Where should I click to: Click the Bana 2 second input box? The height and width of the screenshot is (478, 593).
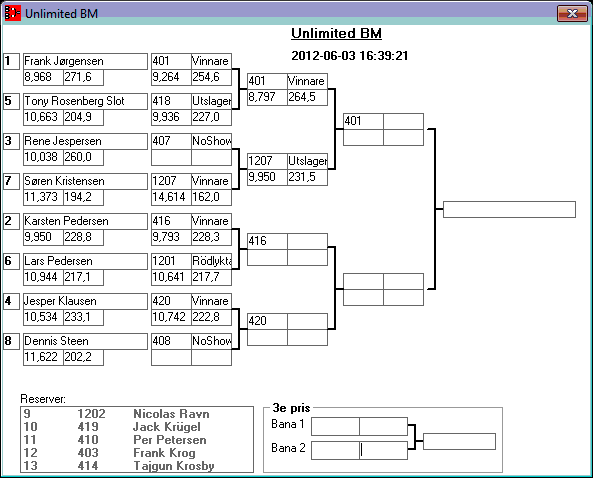tap(383, 450)
